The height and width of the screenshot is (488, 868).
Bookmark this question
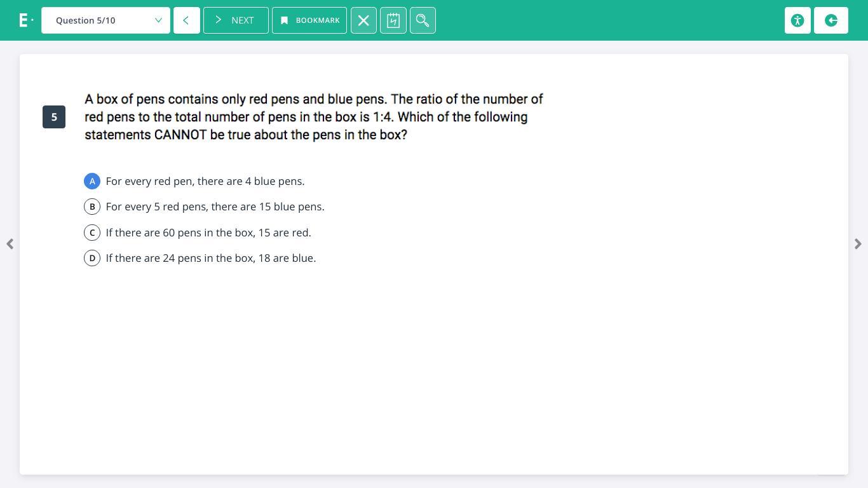point(309,20)
